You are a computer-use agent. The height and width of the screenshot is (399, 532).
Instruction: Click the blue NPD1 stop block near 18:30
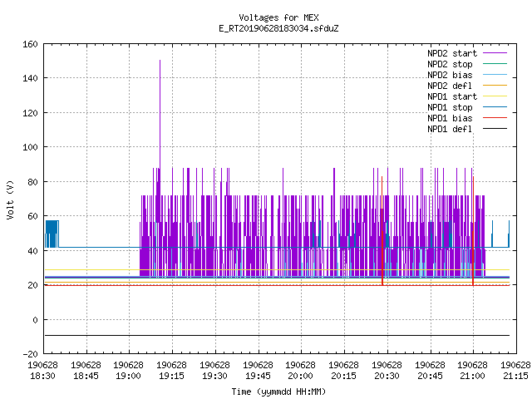[52, 234]
